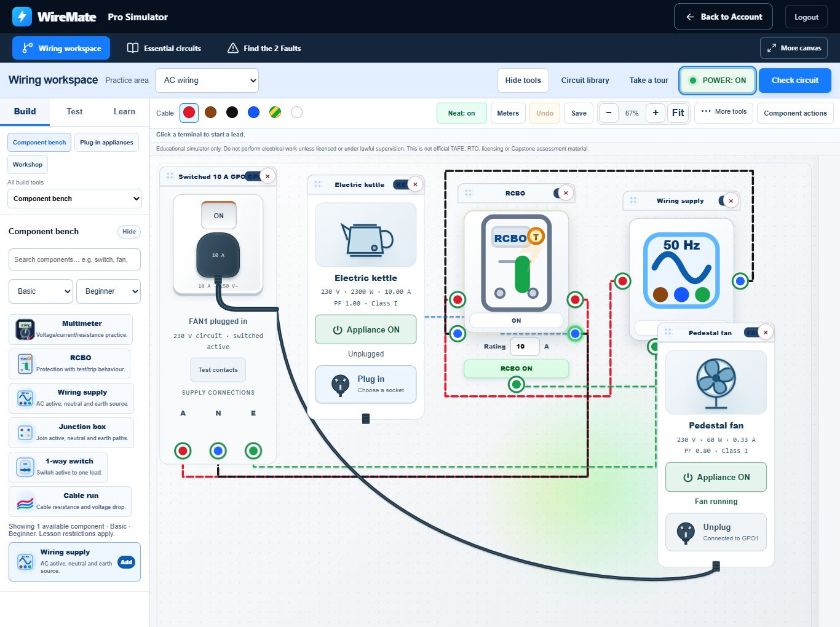Close the RCBO component card
Image resolution: width=840 pixels, height=627 pixels.
[566, 193]
